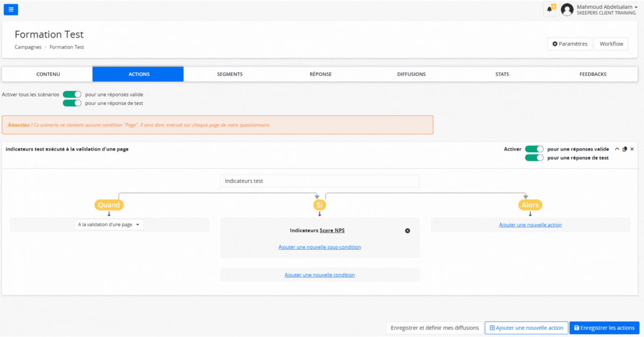Click the yellow Alors node badge
This screenshot has width=644, height=337.
(530, 205)
